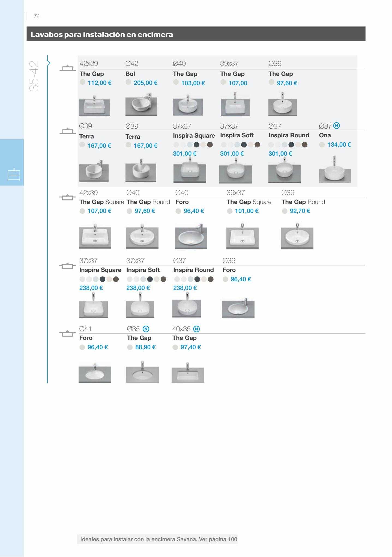This screenshot has width=392, height=557.
Task: Open The Gap 40x35 97,40 € basin image
Action: click(188, 372)
